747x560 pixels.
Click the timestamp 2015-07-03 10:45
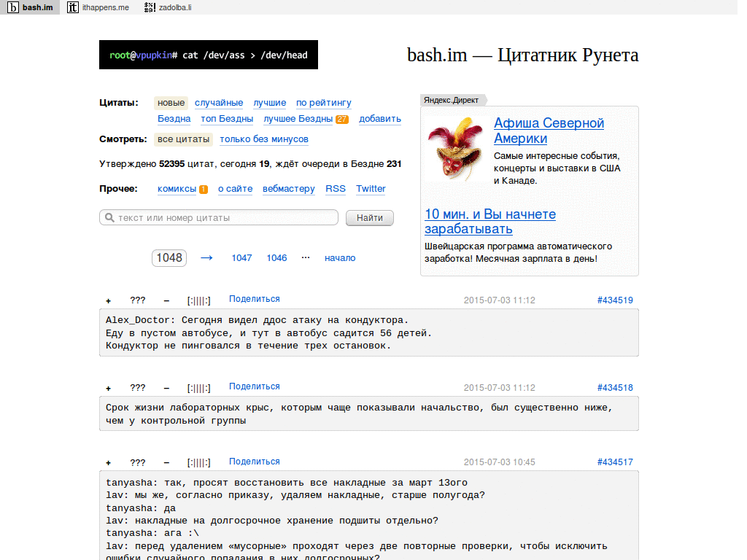[x=499, y=462]
